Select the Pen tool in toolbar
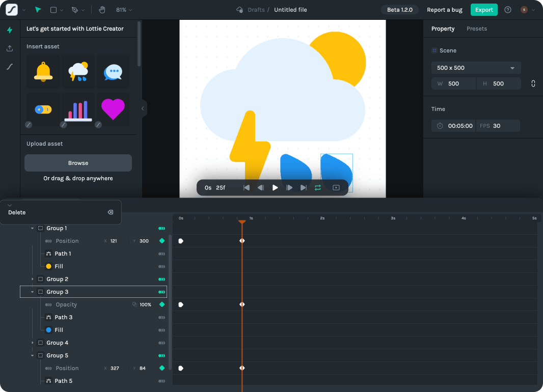The width and height of the screenshot is (543, 392). 75,10
